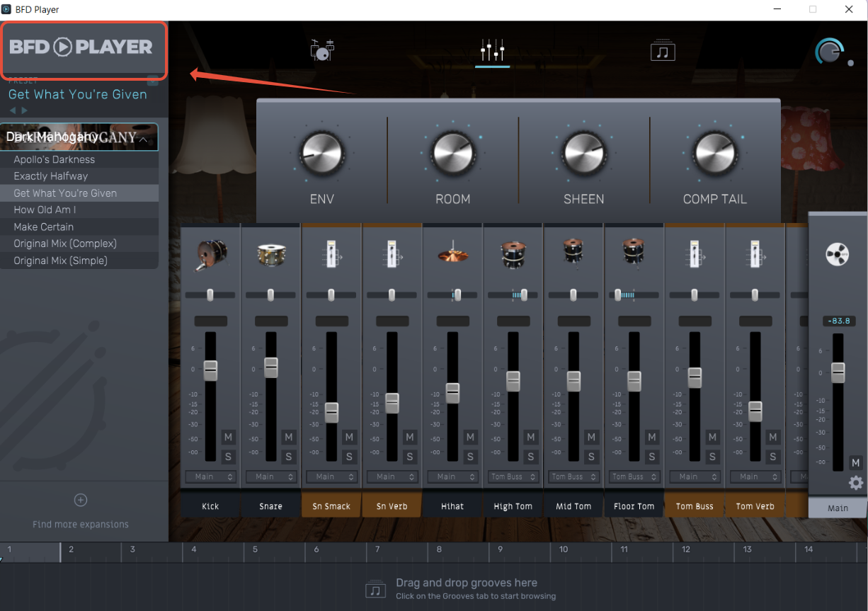Click the plus icon to add expansions
The width and height of the screenshot is (868, 611).
pyautogui.click(x=81, y=501)
